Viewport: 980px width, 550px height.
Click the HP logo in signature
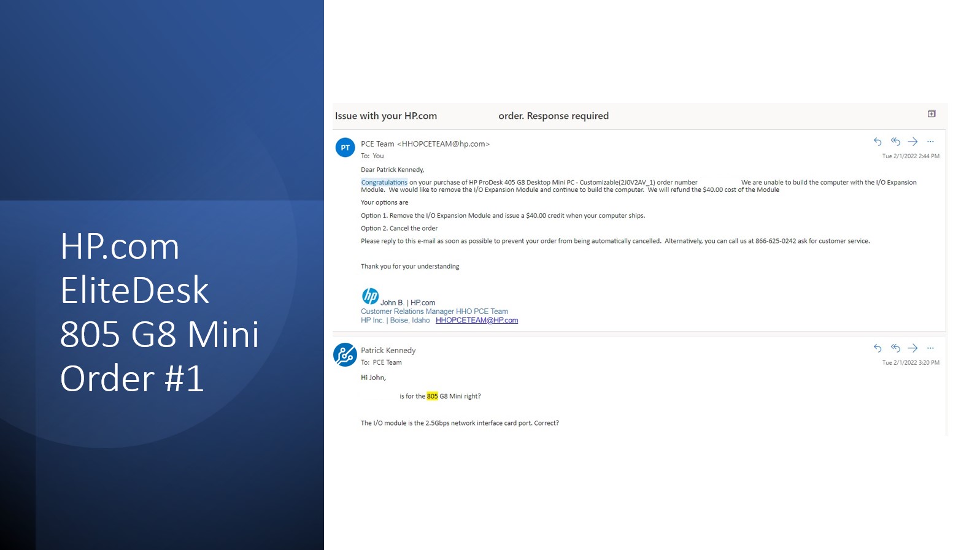(370, 296)
